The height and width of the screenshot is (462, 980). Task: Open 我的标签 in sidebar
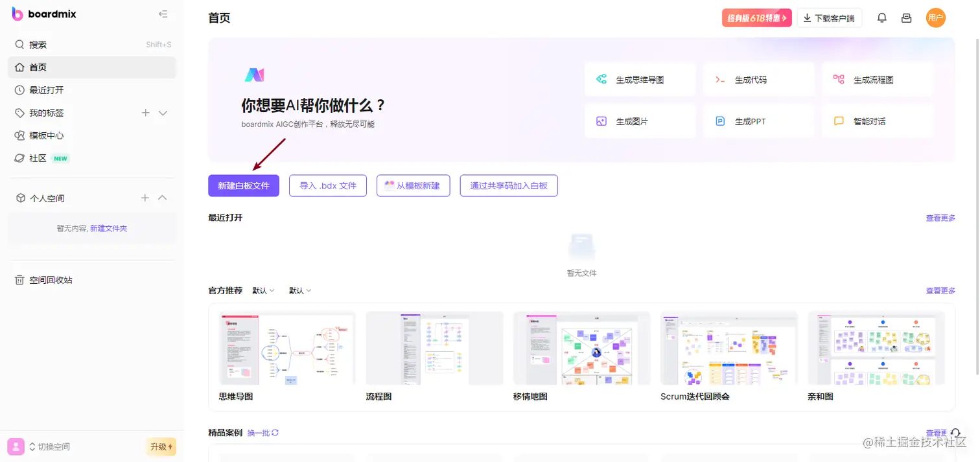47,113
